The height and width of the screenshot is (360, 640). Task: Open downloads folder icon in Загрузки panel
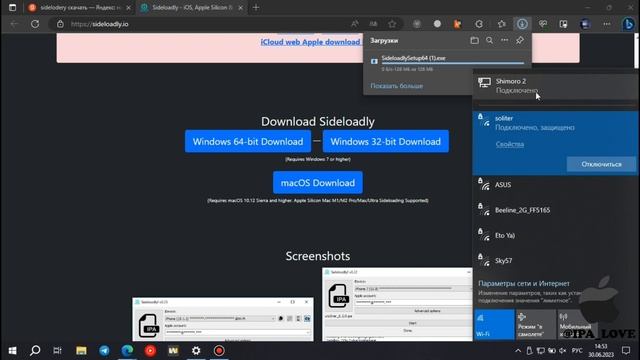474,40
